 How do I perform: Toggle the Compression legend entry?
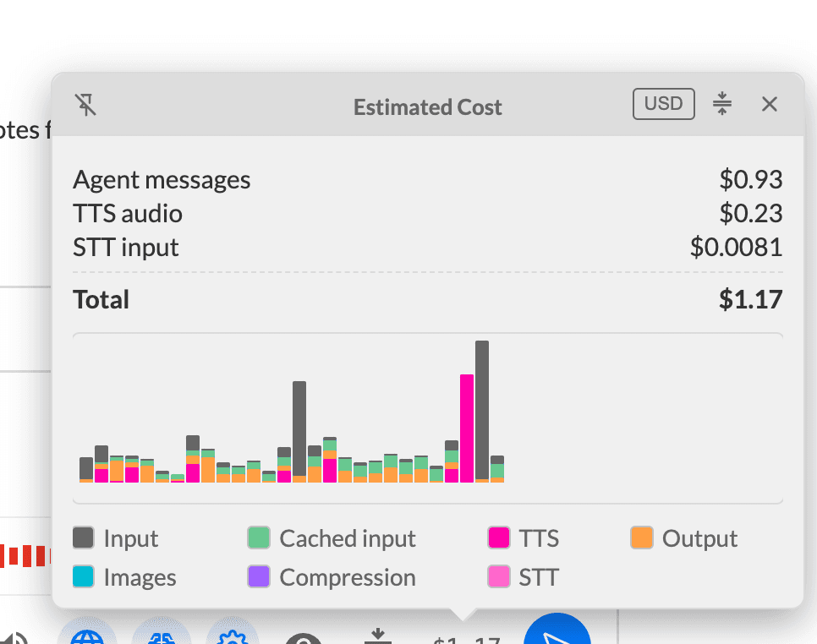click(347, 577)
